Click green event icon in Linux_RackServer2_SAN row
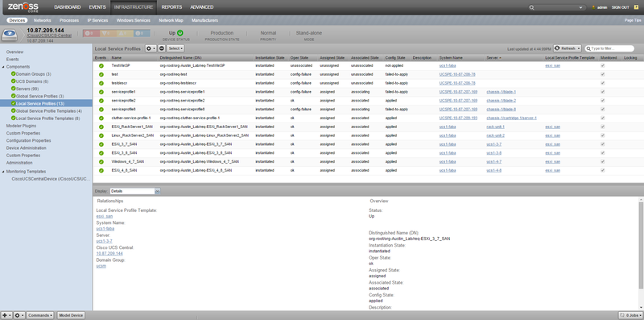Image resolution: width=644 pixels, height=320 pixels. coord(101,135)
